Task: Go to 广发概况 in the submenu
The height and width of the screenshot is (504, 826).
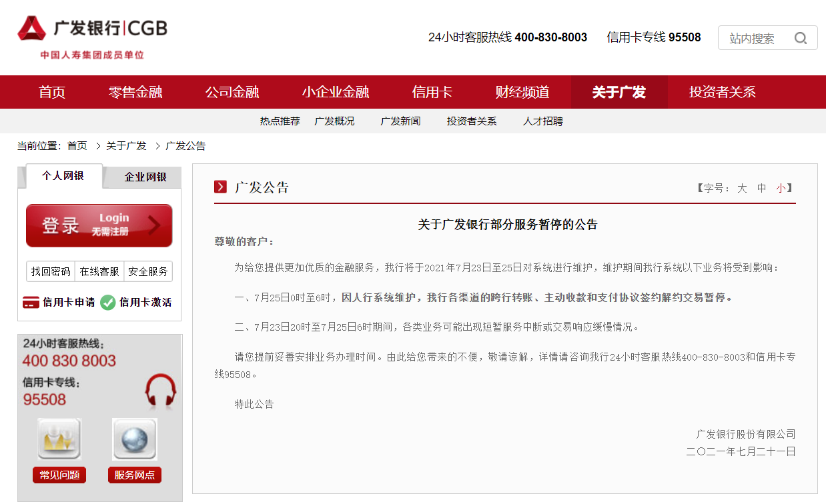Action: tap(335, 121)
